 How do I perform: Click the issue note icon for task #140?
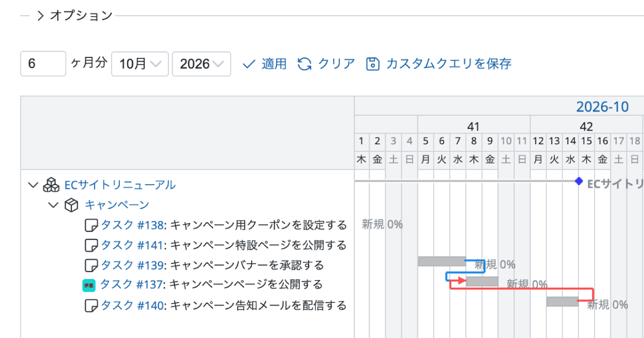click(x=92, y=306)
